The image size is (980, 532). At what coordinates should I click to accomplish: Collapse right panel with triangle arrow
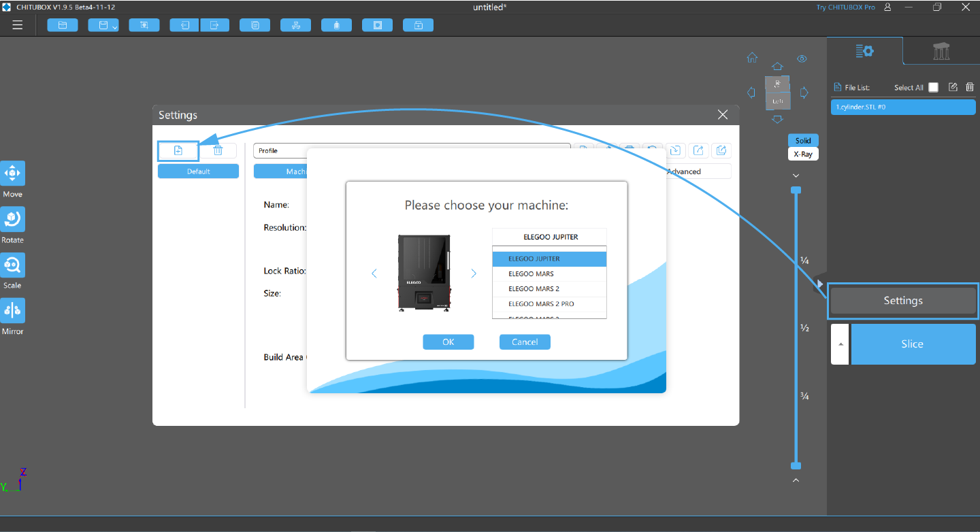pyautogui.click(x=821, y=284)
